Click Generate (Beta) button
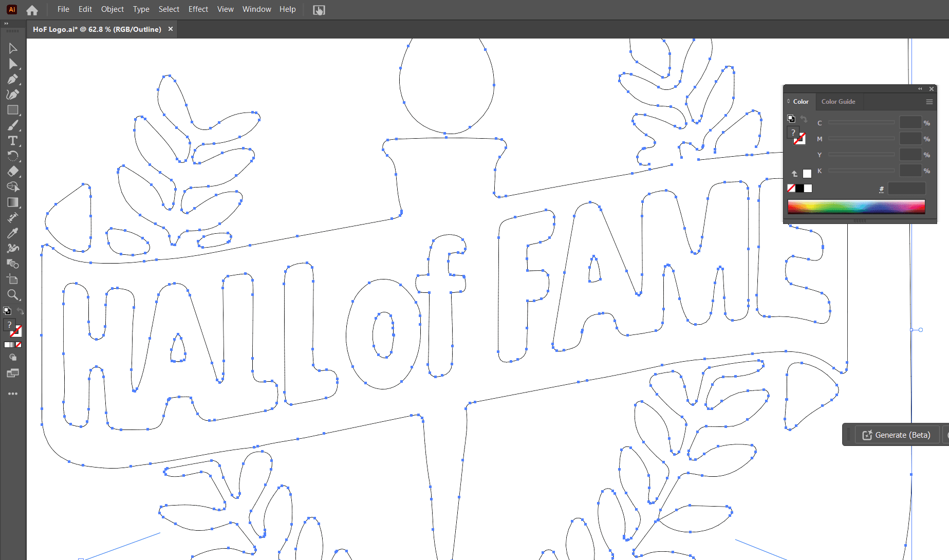Viewport: 949px width, 560px height. [x=897, y=435]
